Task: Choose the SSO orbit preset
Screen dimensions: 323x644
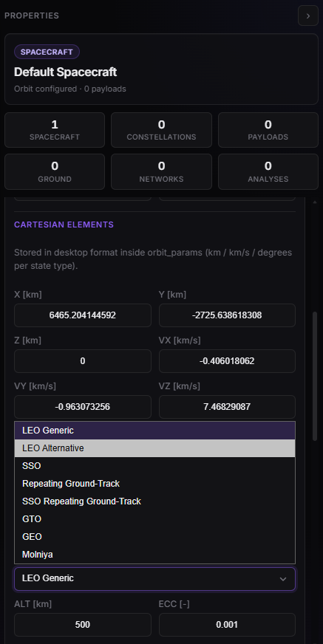Action: pos(154,466)
